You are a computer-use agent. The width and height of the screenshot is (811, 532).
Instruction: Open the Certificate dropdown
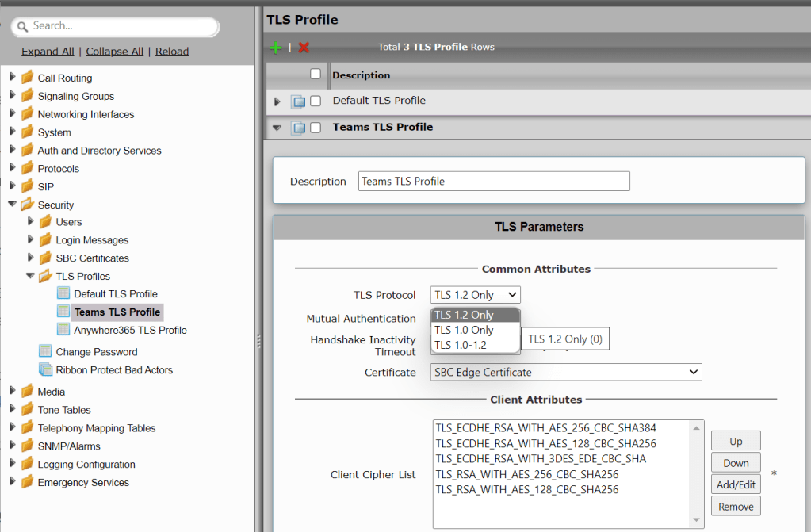pos(567,372)
